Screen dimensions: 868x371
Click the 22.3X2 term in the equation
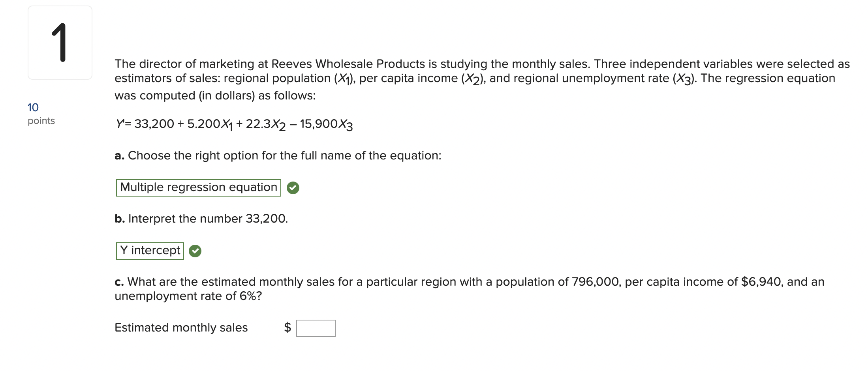(x=265, y=125)
